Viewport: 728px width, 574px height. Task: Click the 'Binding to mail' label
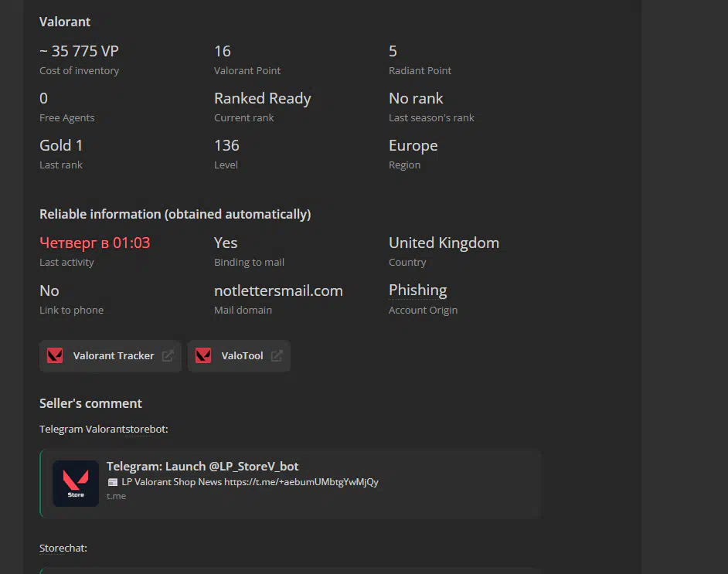[x=249, y=262]
